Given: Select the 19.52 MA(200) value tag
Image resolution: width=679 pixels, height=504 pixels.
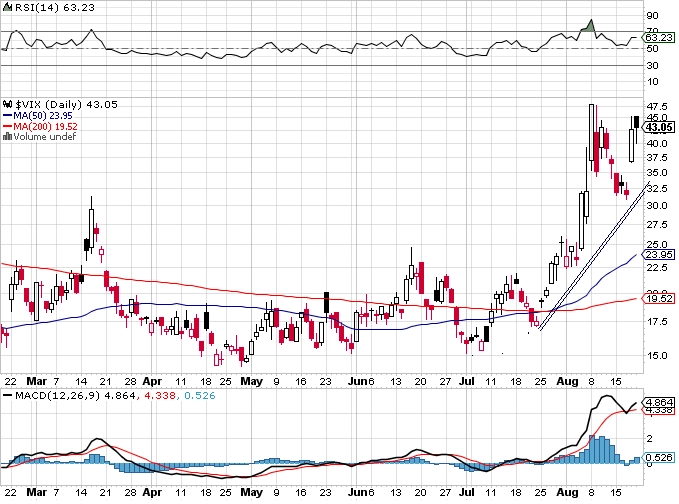Looking at the screenshot, I should pyautogui.click(x=659, y=298).
